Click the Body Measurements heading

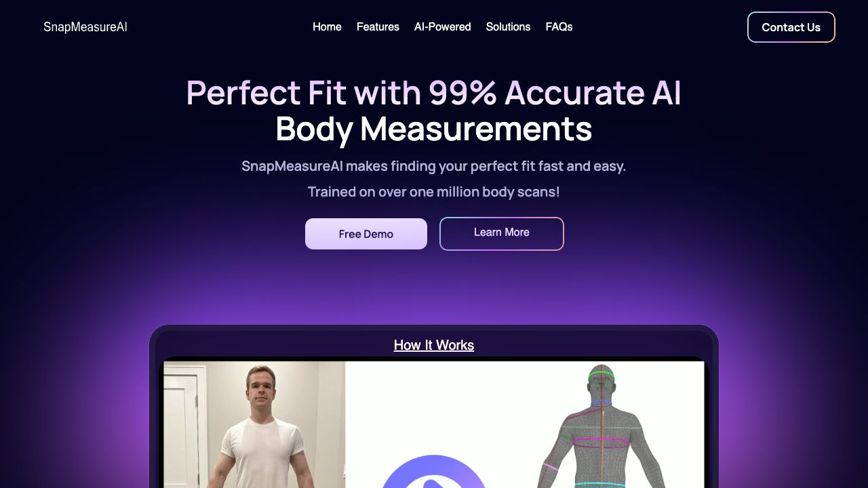point(434,129)
